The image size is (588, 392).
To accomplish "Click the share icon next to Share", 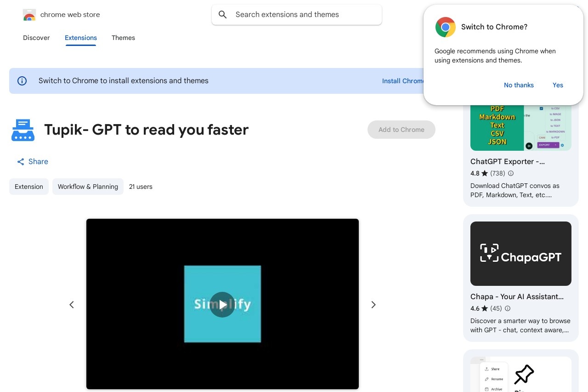I will (x=21, y=162).
